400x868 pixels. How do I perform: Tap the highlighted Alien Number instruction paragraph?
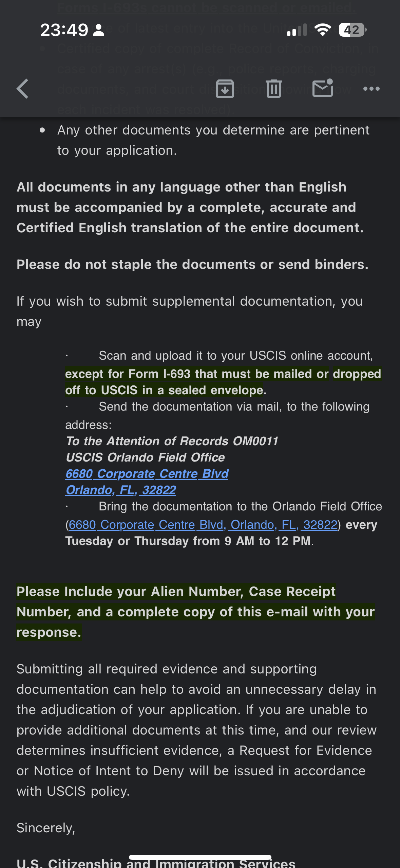tap(196, 612)
